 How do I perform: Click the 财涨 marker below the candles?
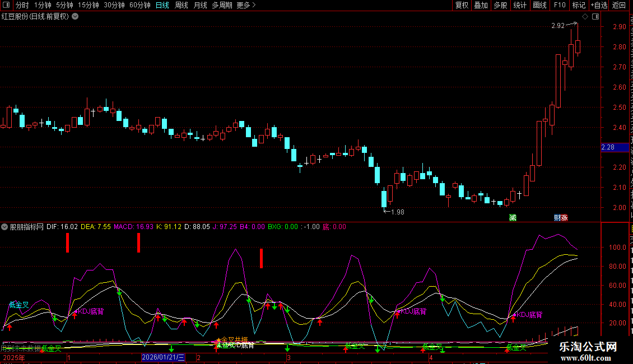[561, 218]
